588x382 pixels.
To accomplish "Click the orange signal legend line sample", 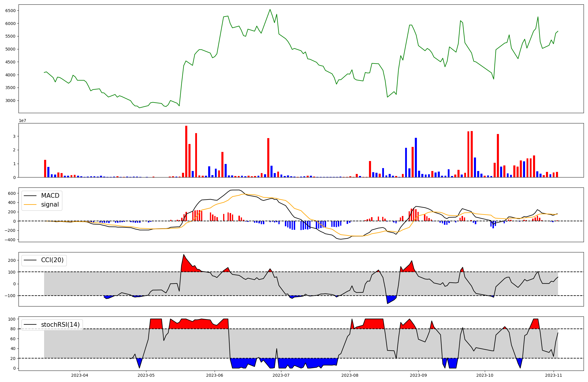I will (x=30, y=205).
